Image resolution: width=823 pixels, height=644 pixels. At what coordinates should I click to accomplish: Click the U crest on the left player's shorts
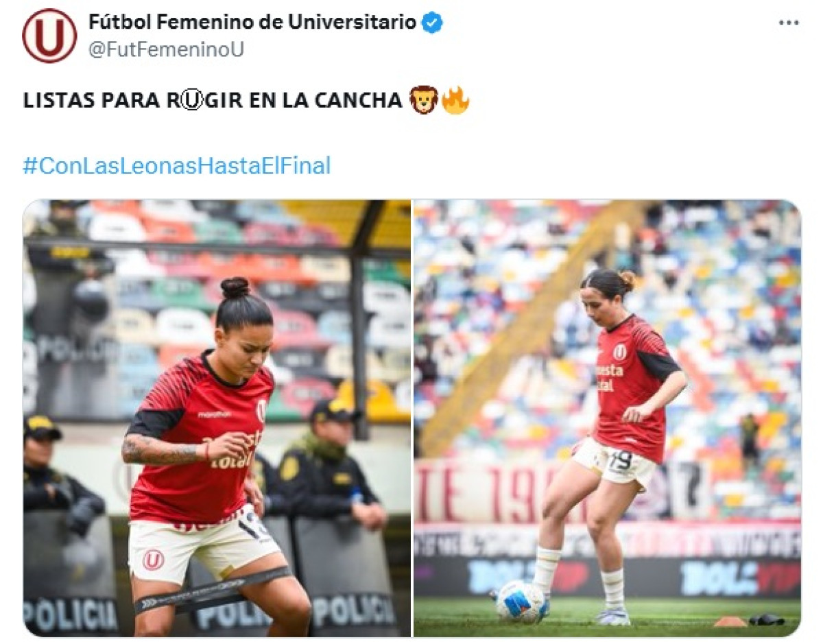click(x=153, y=559)
